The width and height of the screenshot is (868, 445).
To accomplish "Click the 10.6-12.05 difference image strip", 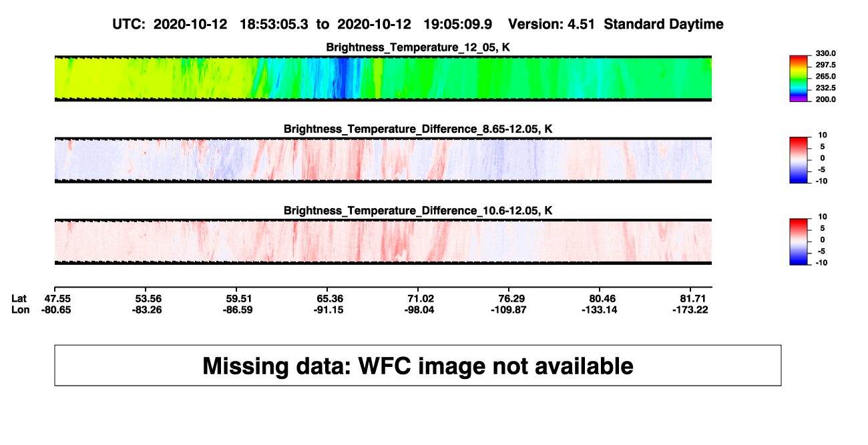I will [x=383, y=242].
